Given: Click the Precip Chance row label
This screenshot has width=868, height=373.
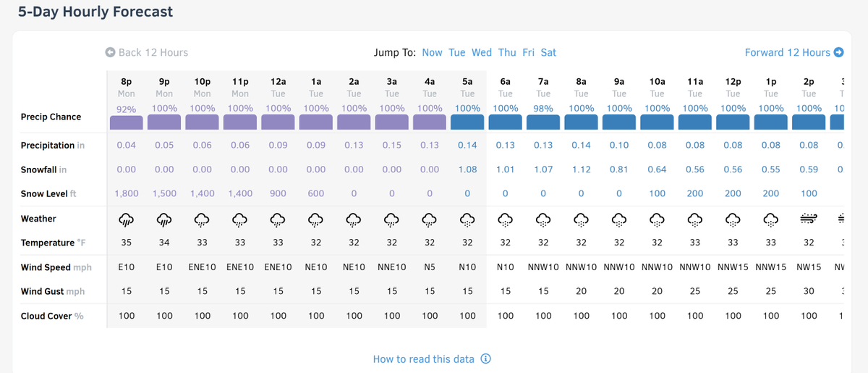Looking at the screenshot, I should [x=51, y=117].
